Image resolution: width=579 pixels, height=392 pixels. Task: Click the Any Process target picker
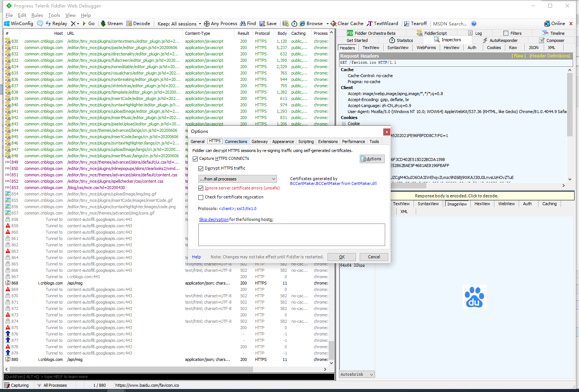[220, 24]
